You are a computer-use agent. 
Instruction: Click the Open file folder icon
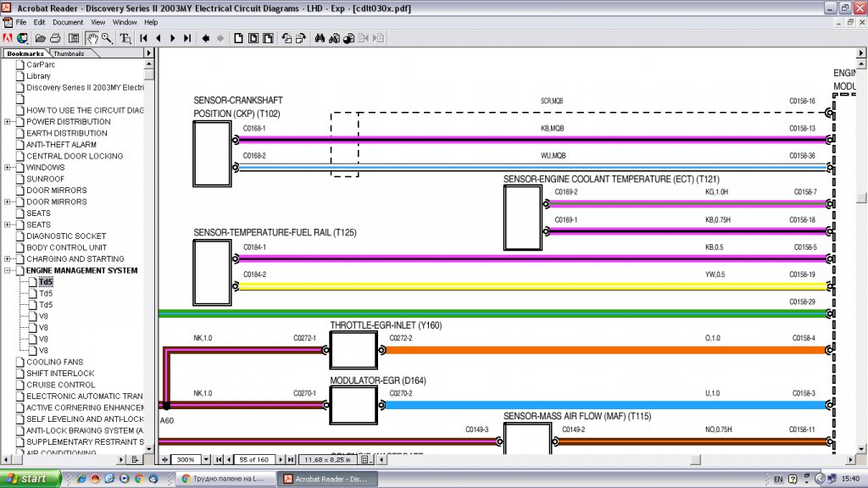(41, 38)
